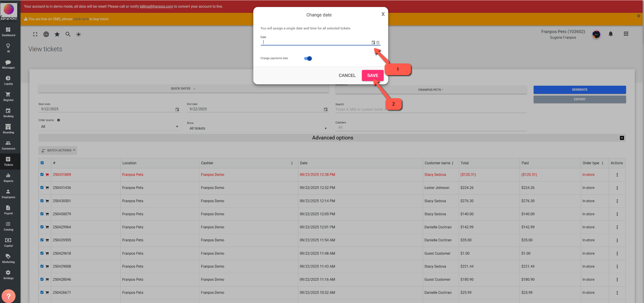Click the favorites star icon
The image size is (644, 303).
(x=57, y=34)
